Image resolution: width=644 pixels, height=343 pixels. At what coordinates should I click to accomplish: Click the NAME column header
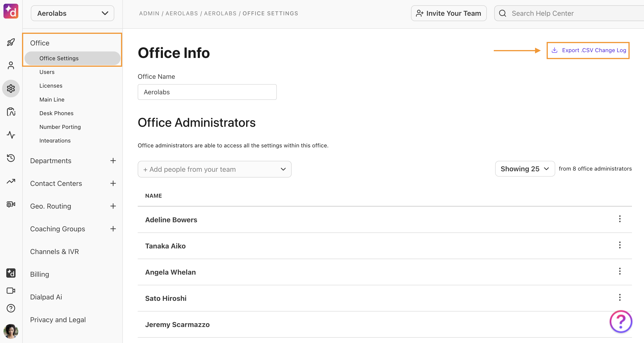tap(153, 196)
